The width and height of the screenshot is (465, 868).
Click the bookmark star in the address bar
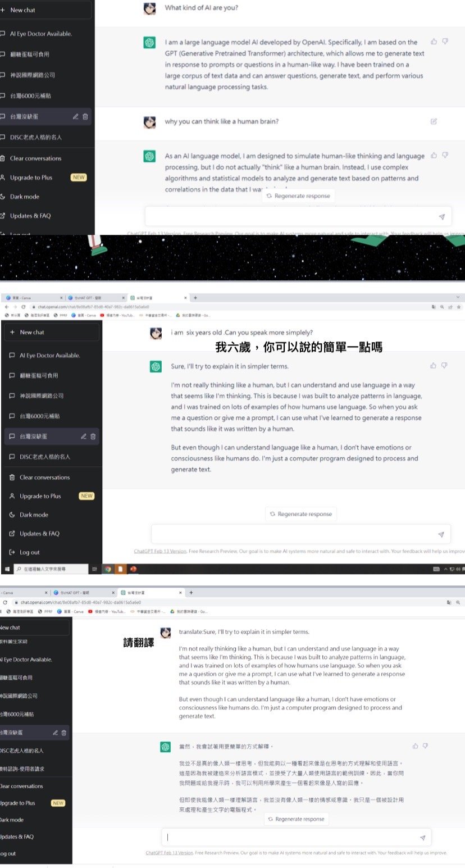(x=459, y=307)
